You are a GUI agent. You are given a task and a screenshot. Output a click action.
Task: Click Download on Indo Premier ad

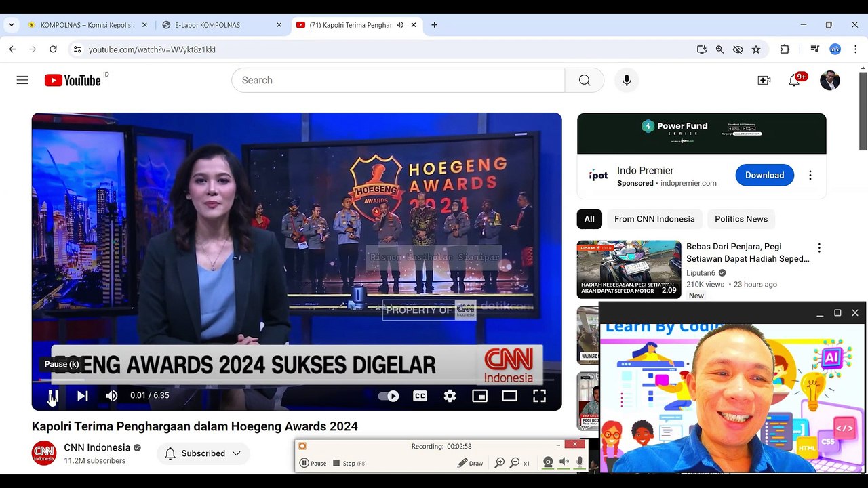[764, 175]
